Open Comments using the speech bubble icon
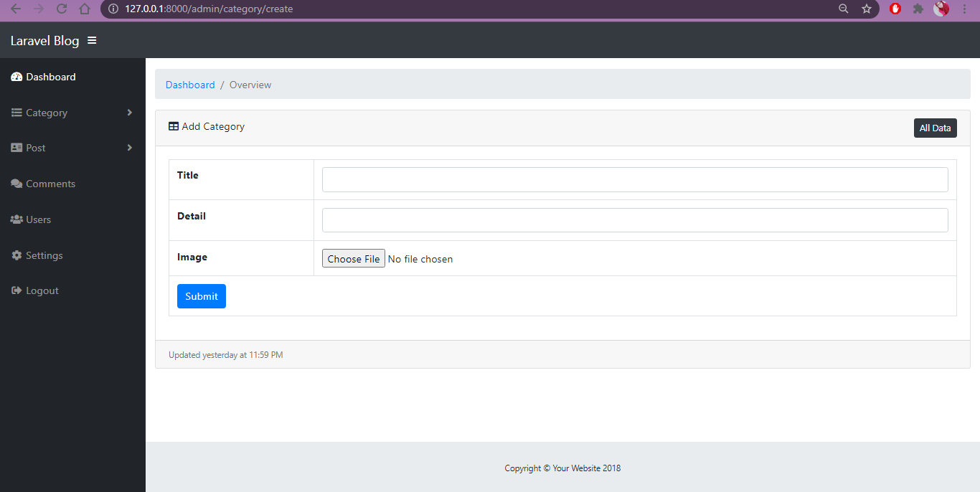The width and height of the screenshot is (980, 492). click(x=16, y=184)
